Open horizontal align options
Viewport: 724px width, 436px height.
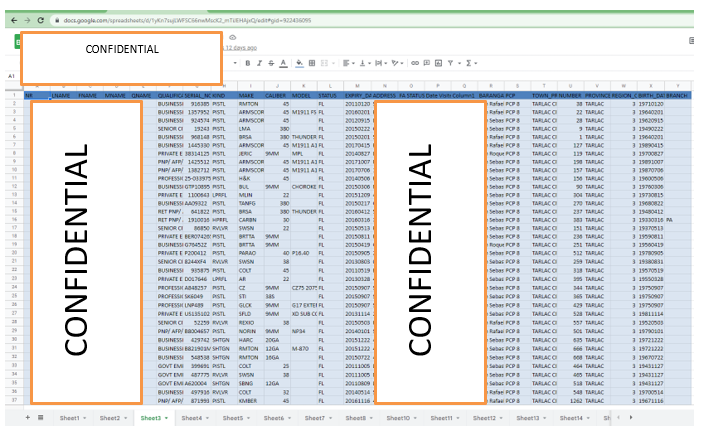(349, 63)
